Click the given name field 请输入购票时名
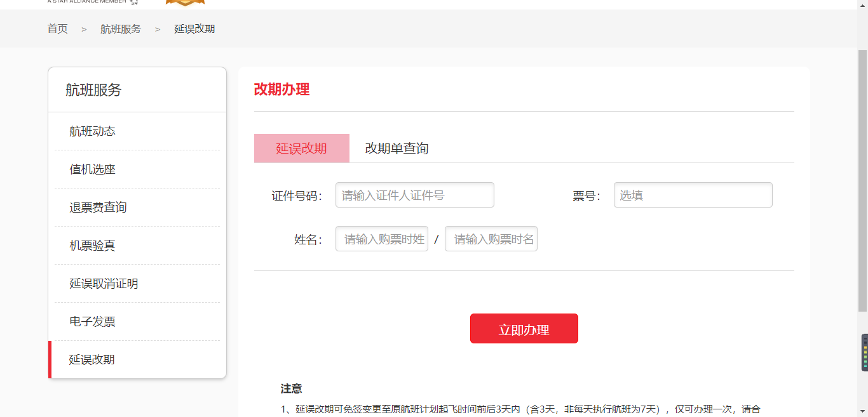Viewport: 868px width, 417px height. tap(491, 239)
